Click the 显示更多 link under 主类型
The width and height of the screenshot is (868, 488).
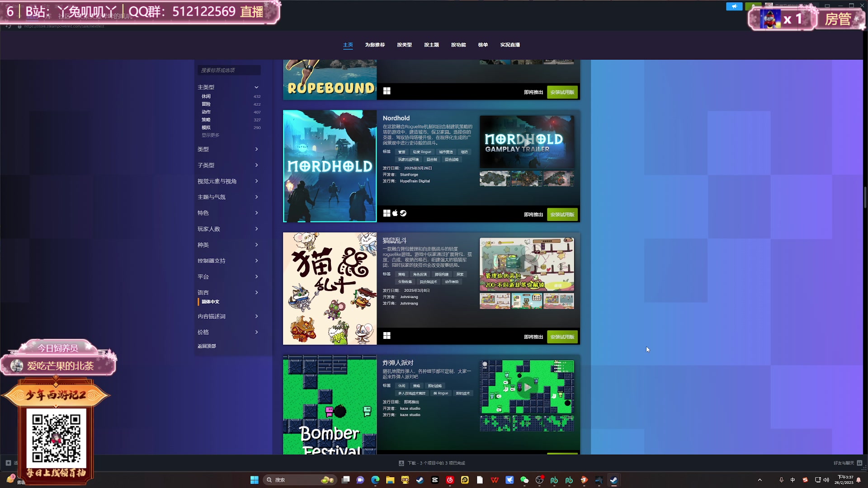pyautogui.click(x=210, y=135)
